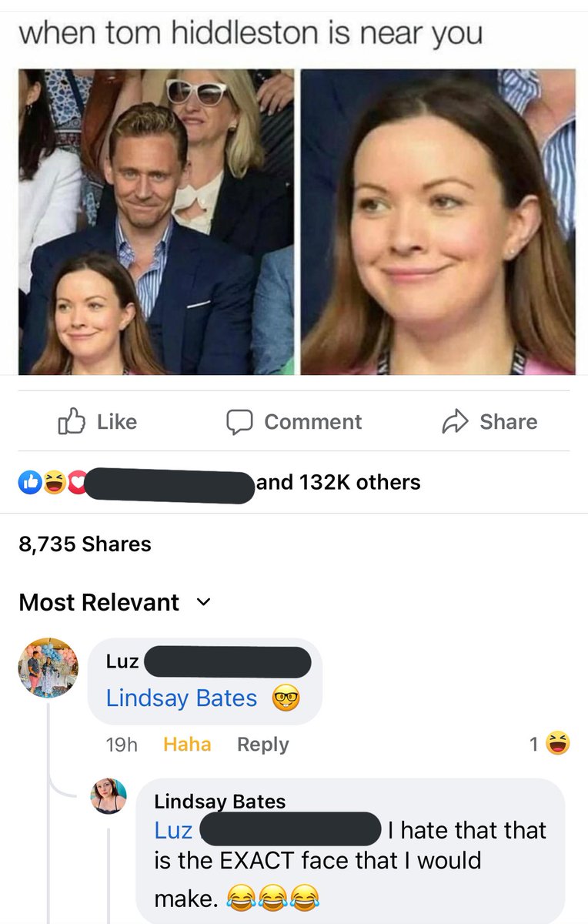This screenshot has height=924, width=588.
Task: Reply to Luz's comment
Action: tap(263, 745)
